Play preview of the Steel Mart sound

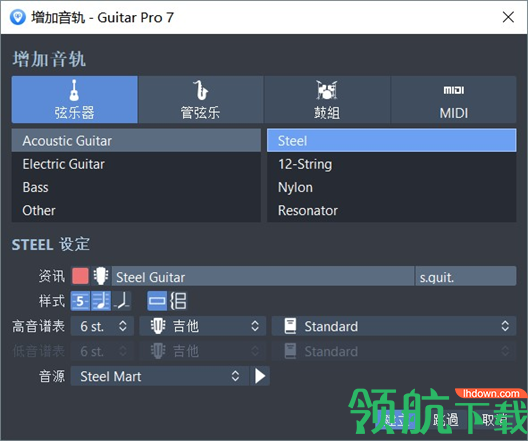[260, 376]
